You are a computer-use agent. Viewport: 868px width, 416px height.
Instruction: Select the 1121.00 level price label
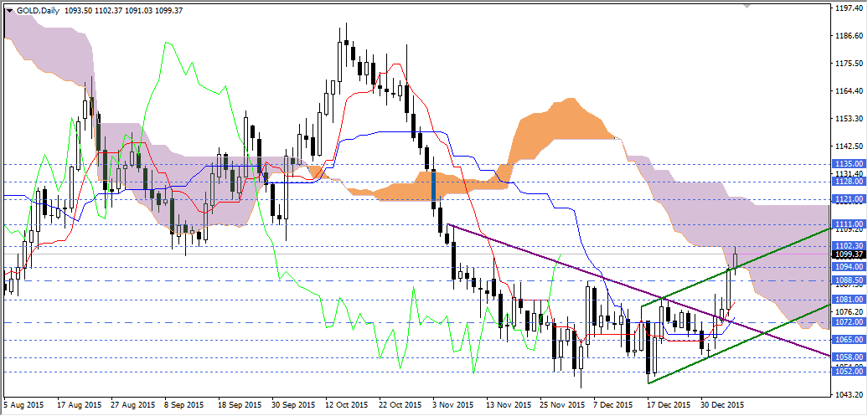pyautogui.click(x=848, y=199)
